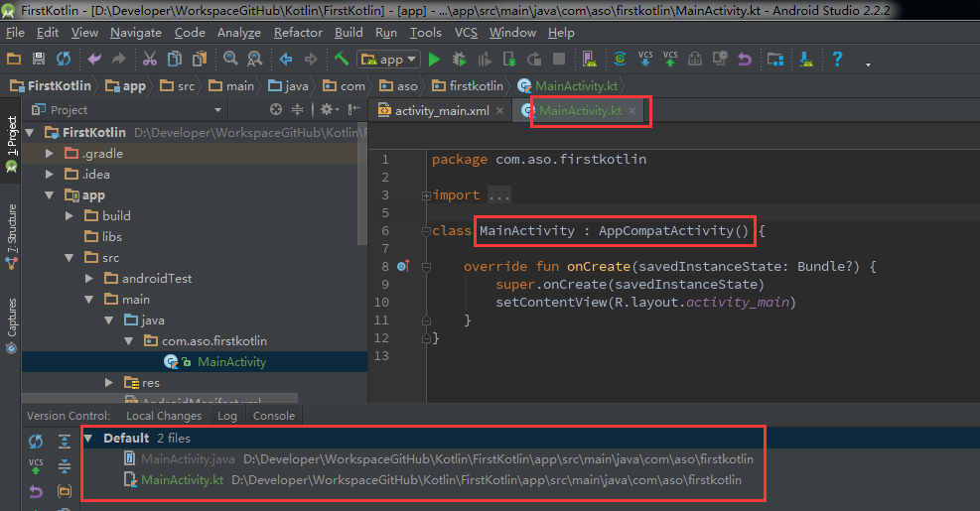Expand the .idea folder
This screenshot has width=980, height=511.
point(50,175)
